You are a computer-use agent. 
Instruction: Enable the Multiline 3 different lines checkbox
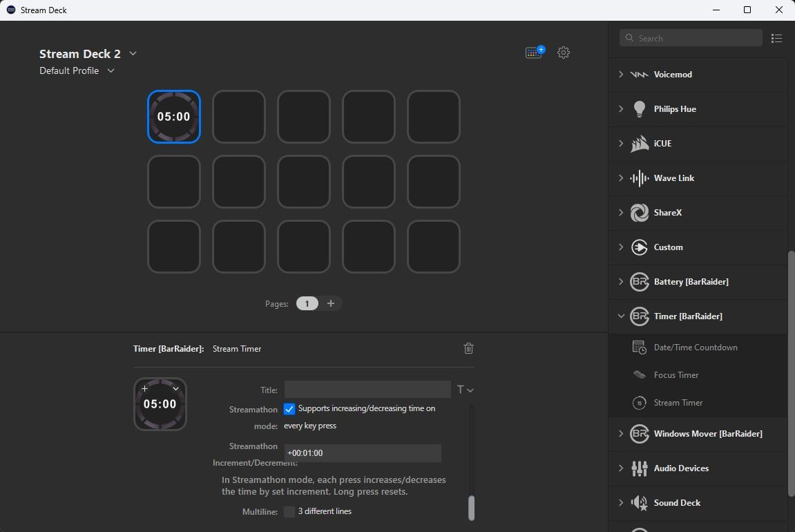(x=289, y=512)
